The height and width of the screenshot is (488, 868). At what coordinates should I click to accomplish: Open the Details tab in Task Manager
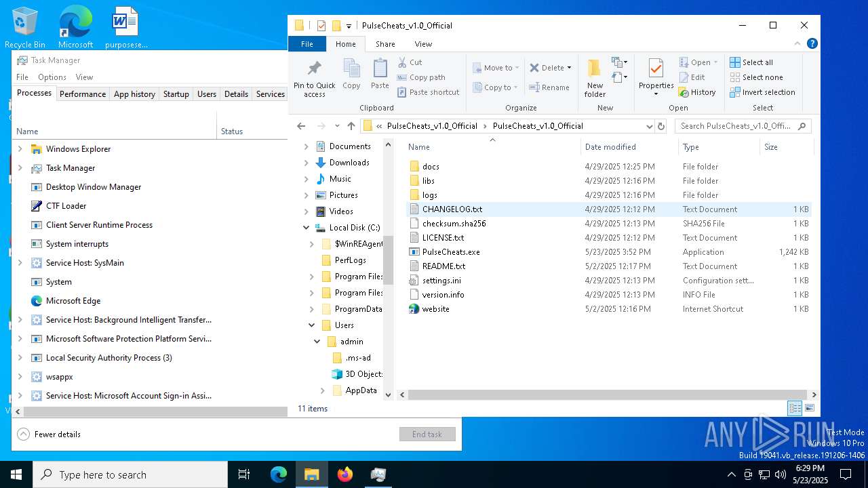point(236,94)
